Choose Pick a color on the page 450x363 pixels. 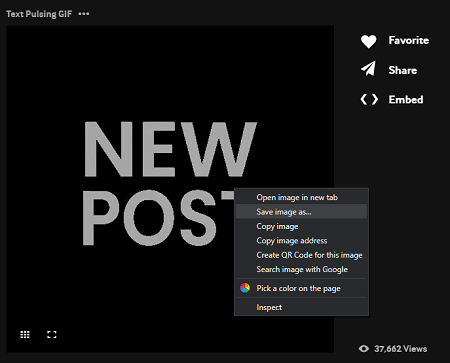click(x=302, y=288)
